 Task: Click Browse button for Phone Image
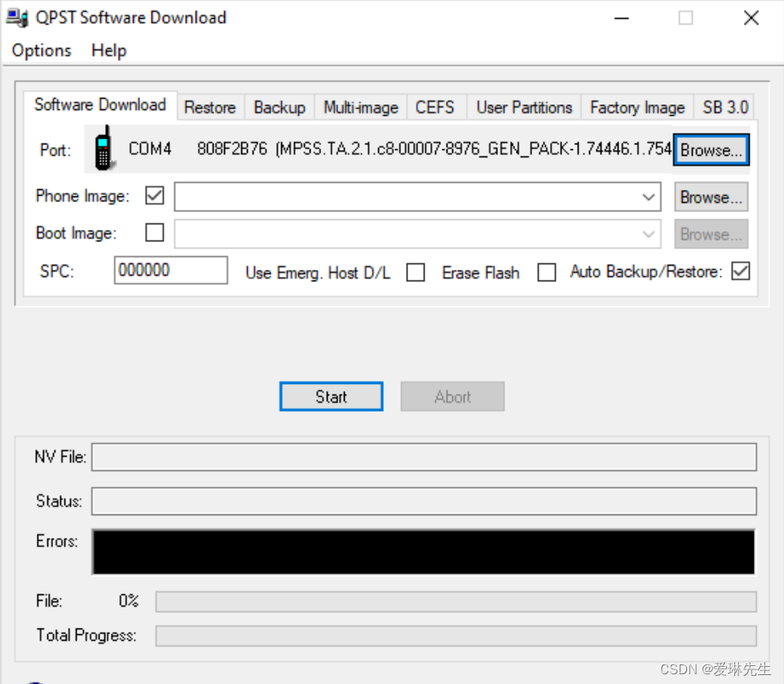711,197
